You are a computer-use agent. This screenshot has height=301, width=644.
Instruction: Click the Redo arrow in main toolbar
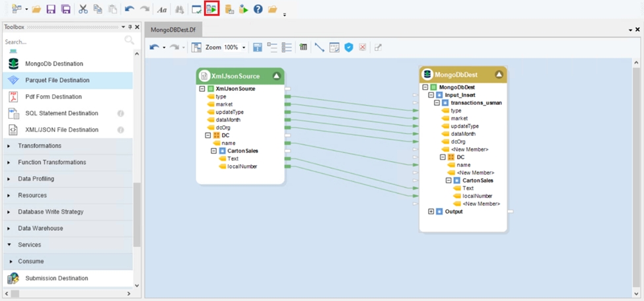[145, 9]
